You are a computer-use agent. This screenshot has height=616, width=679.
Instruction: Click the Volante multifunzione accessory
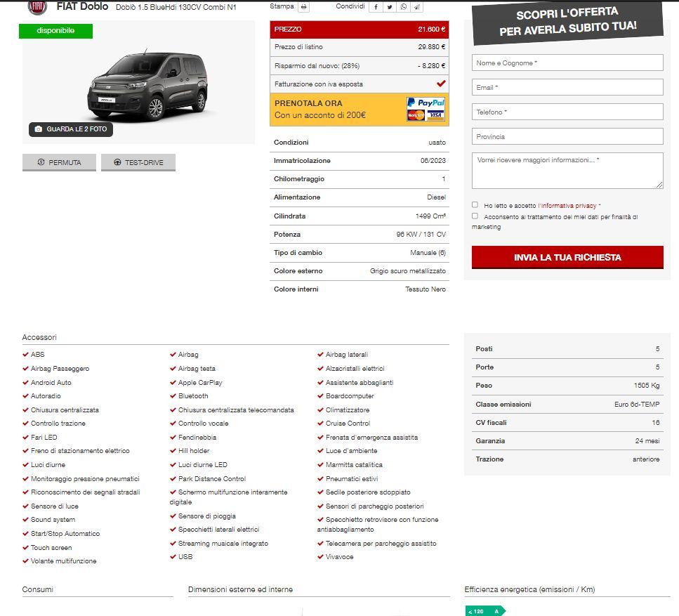(63, 561)
